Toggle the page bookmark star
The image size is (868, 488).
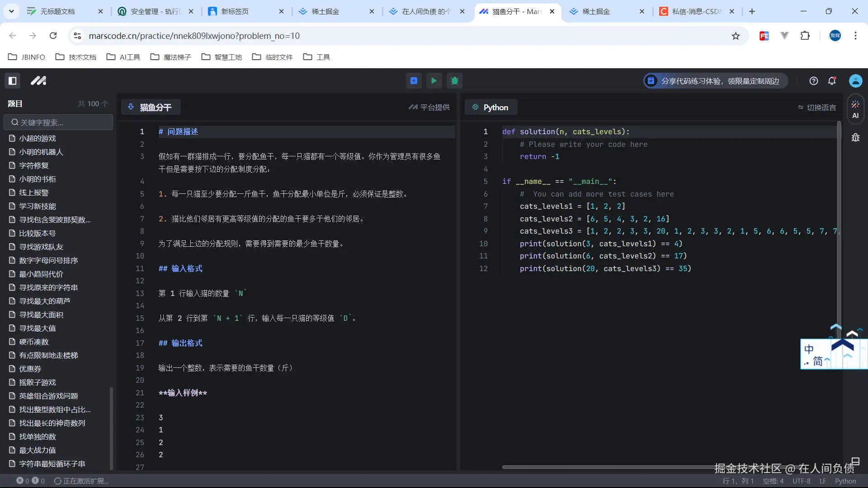tap(736, 36)
